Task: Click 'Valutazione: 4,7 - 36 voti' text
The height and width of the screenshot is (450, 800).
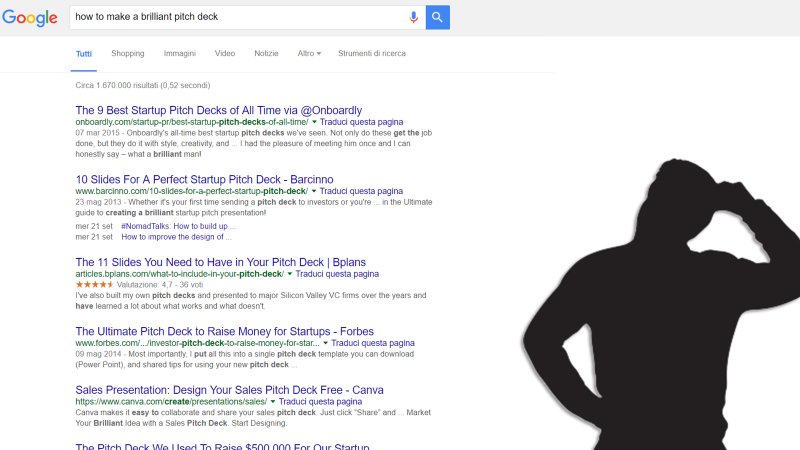Action: click(x=160, y=285)
